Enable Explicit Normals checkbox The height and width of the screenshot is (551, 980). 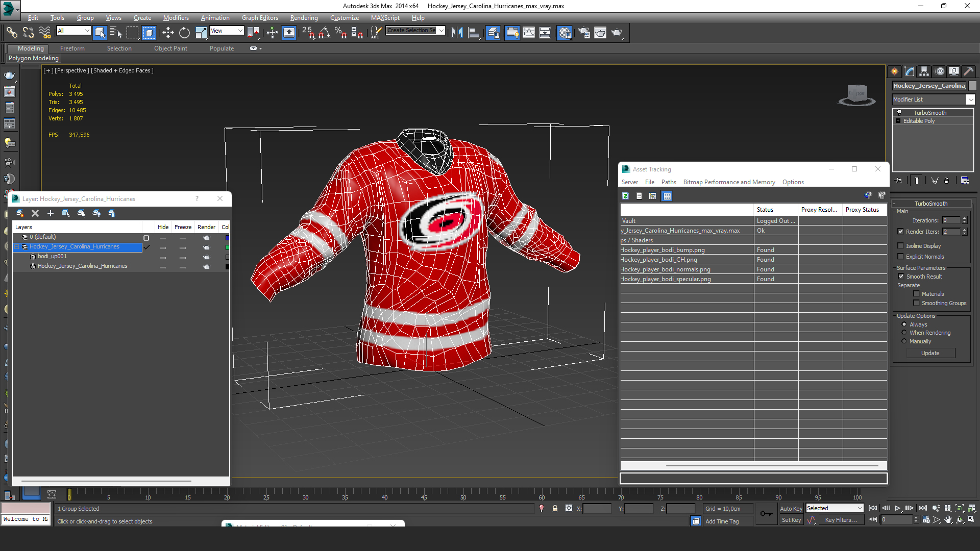pyautogui.click(x=901, y=257)
